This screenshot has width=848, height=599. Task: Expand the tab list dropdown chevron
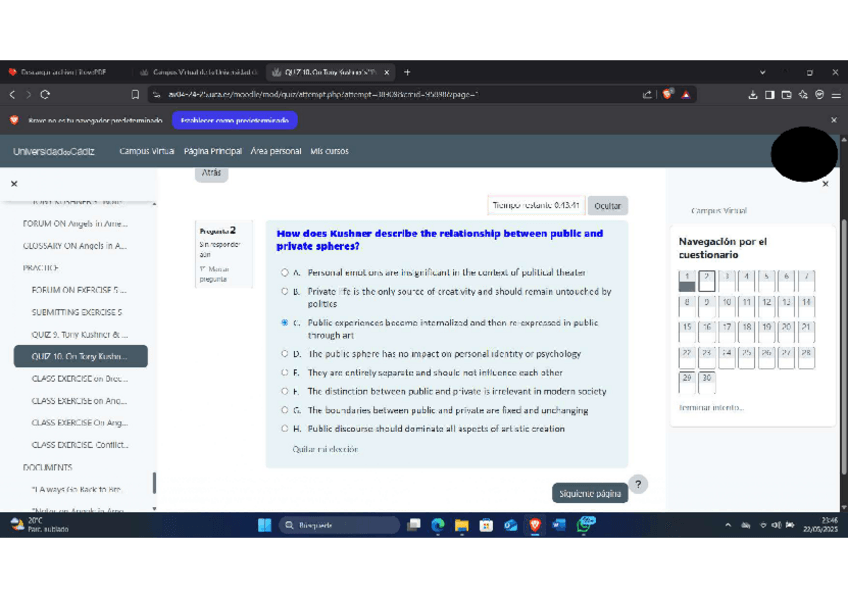[764, 72]
